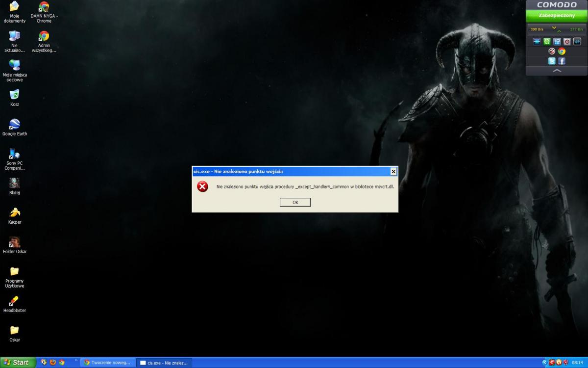Image resolution: width=588 pixels, height=368 pixels.
Task: Switch to Tworzenie noweg... Chrome taskbar button
Action: (x=108, y=363)
